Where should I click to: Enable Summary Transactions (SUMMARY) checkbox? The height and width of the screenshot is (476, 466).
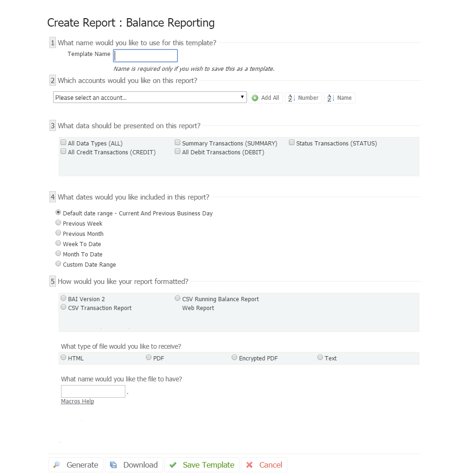point(178,143)
